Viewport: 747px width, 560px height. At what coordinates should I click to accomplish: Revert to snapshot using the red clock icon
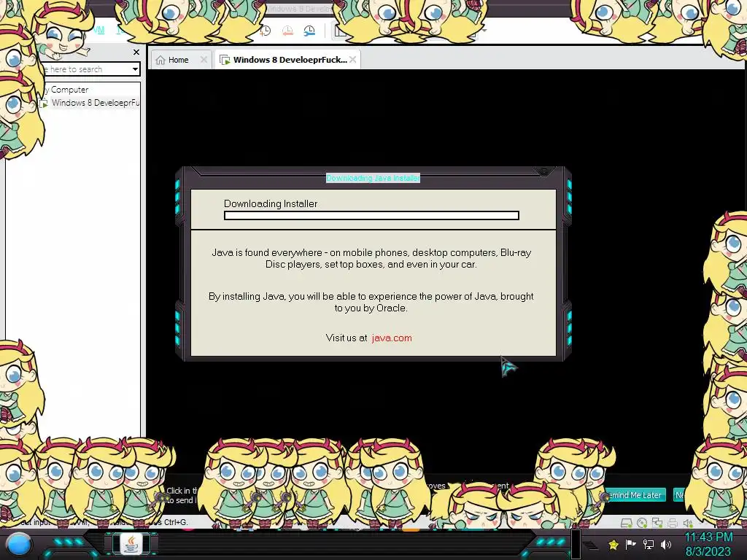287,31
